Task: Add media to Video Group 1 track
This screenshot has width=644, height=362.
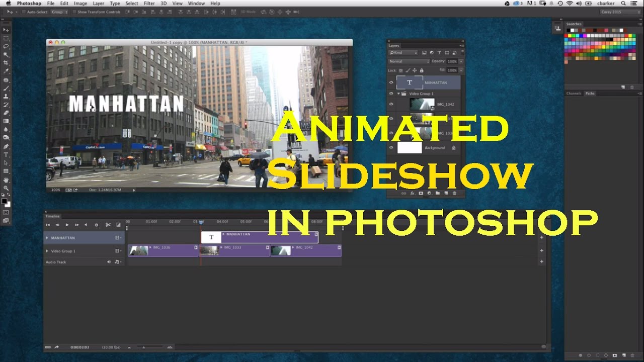Action: [541, 250]
